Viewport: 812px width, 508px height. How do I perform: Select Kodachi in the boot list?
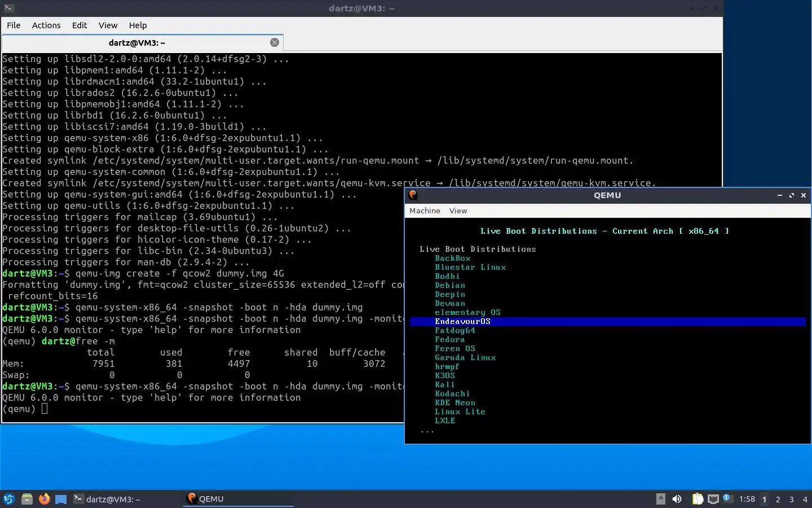tap(452, 394)
